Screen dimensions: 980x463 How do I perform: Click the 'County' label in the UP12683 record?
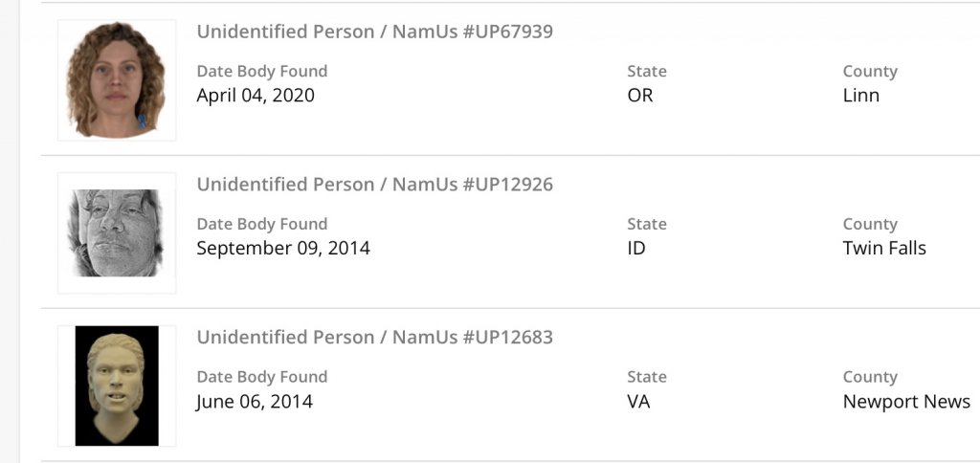coord(870,378)
